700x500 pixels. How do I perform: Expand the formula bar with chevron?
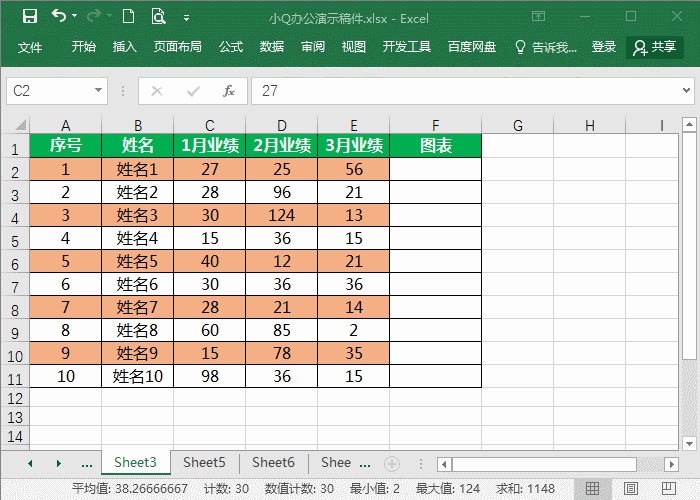(x=687, y=91)
